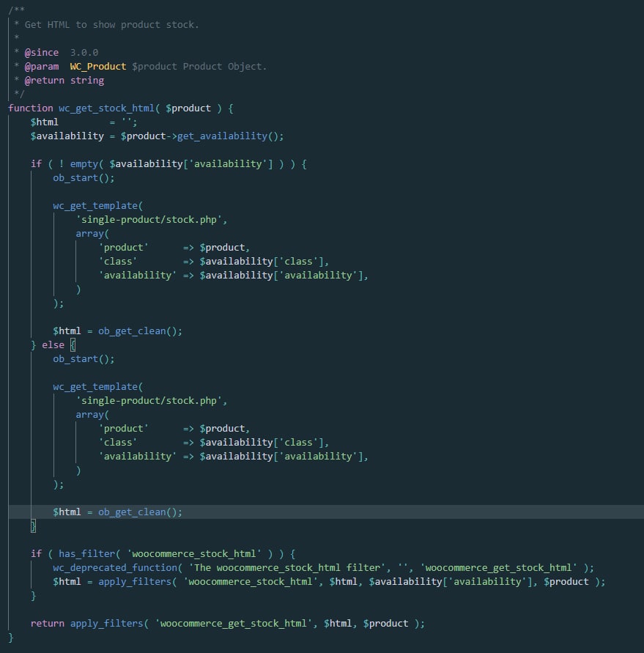Screen dimensions: 644x653
Task: Click the "$product" parameter in the function signature
Action: pos(188,108)
